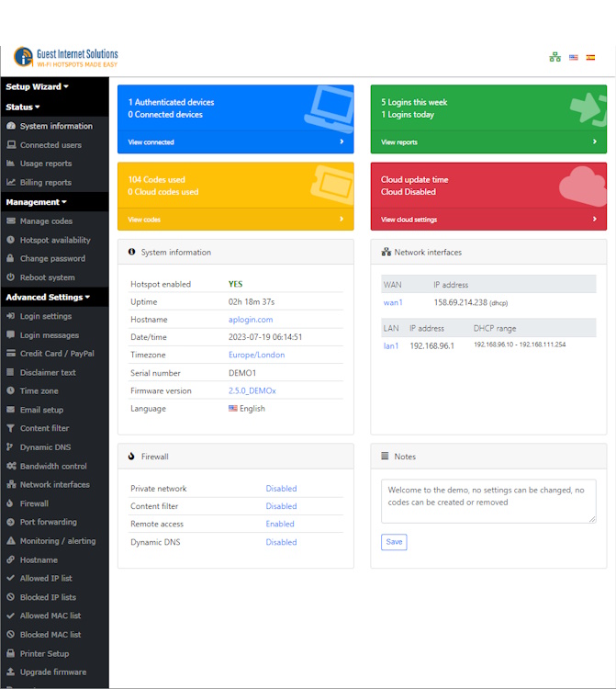The width and height of the screenshot is (616, 689).
Task: Click the Bandwidth control gauge icon
Action: (x=11, y=466)
